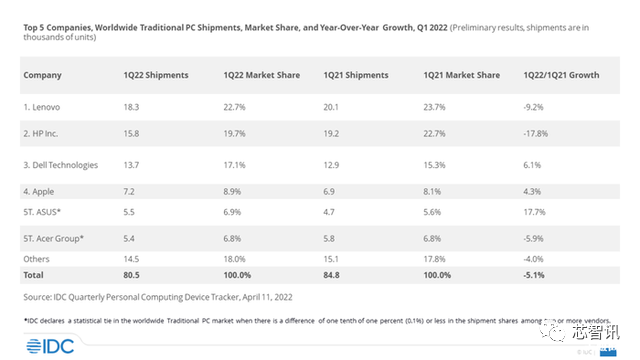Click the 1Q22 Market Share header
Image resolution: width=640 pixels, height=360 pixels.
(x=262, y=75)
